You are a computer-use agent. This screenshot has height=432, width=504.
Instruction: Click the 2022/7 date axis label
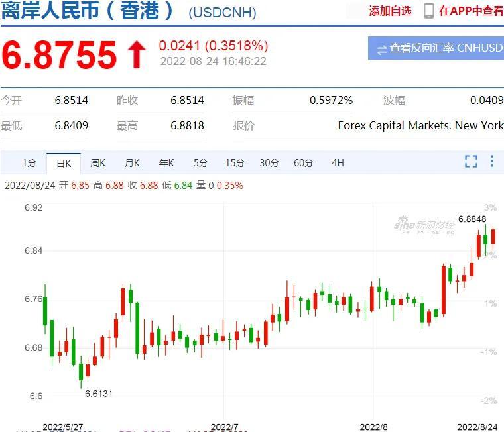[x=224, y=427]
